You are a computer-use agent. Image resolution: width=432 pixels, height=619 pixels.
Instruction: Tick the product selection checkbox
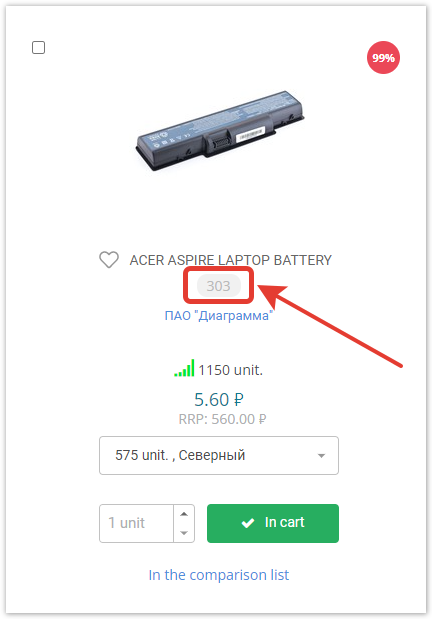pyautogui.click(x=38, y=47)
